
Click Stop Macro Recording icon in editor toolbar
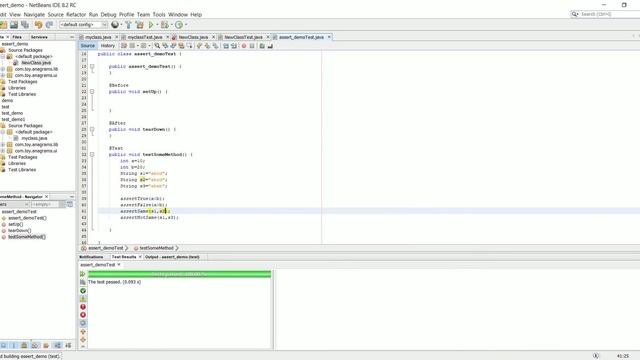point(252,46)
